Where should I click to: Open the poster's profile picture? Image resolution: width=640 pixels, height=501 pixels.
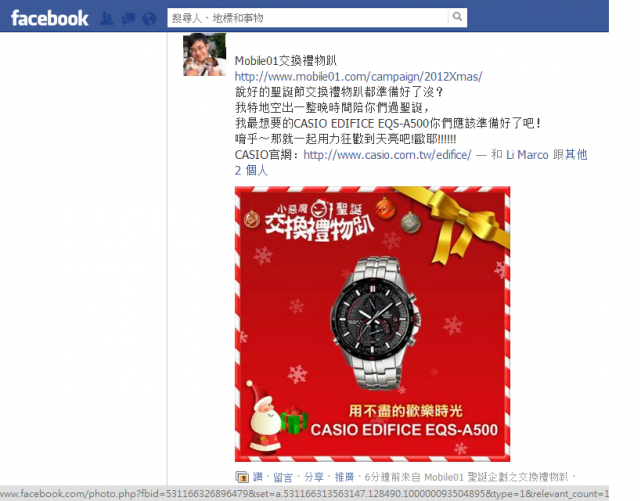[x=204, y=54]
